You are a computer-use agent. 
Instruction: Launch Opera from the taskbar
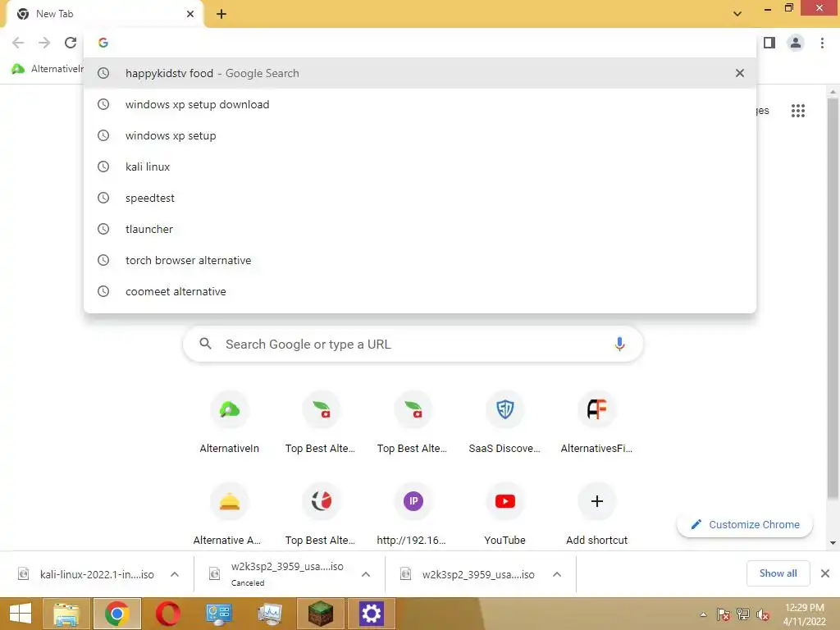[167, 614]
